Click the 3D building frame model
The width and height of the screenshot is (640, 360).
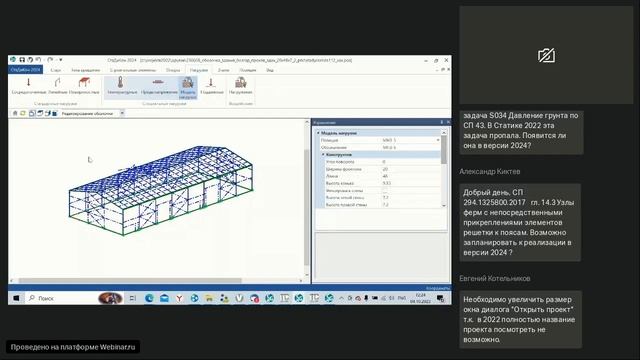pyautogui.click(x=161, y=191)
